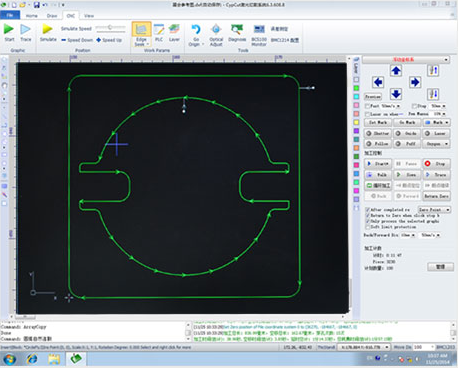Enable Soft limit protection checkbox
The image size is (458, 368).
coord(367,227)
